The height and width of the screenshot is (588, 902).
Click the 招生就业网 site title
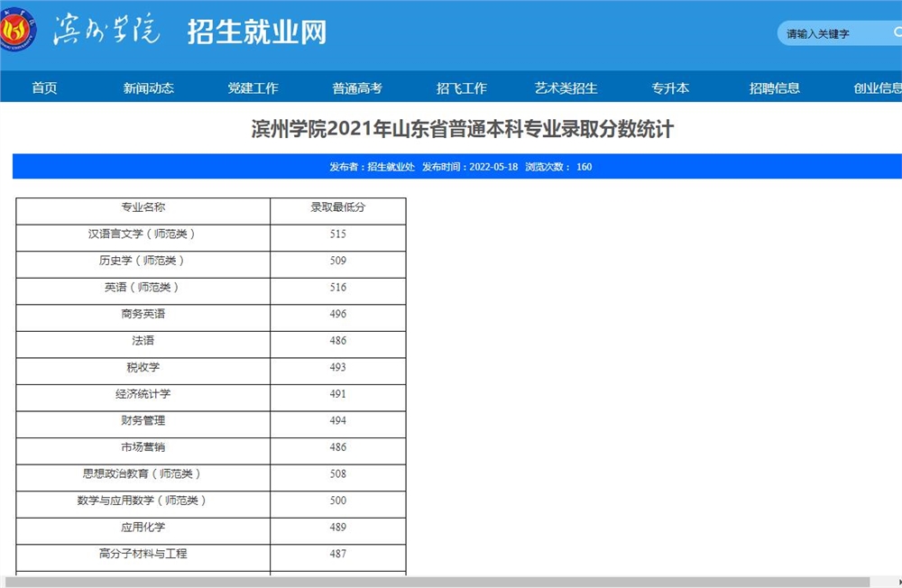click(256, 31)
